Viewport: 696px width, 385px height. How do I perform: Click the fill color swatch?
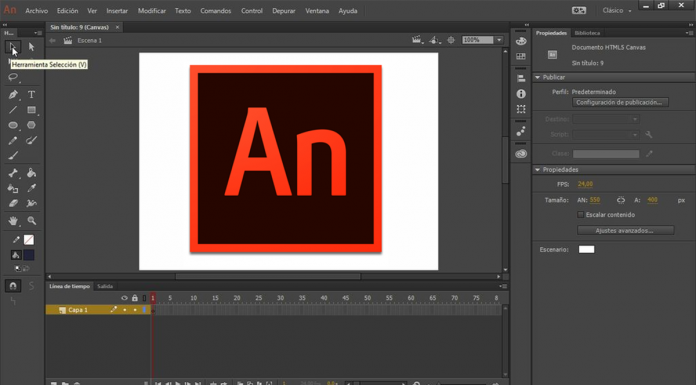(29, 255)
